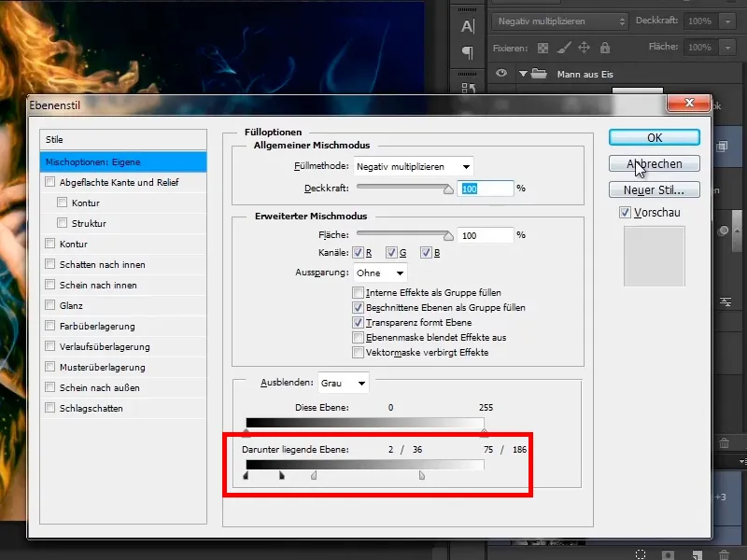
Task: Open the Paragraph panel icon (¶)
Action: [468, 52]
